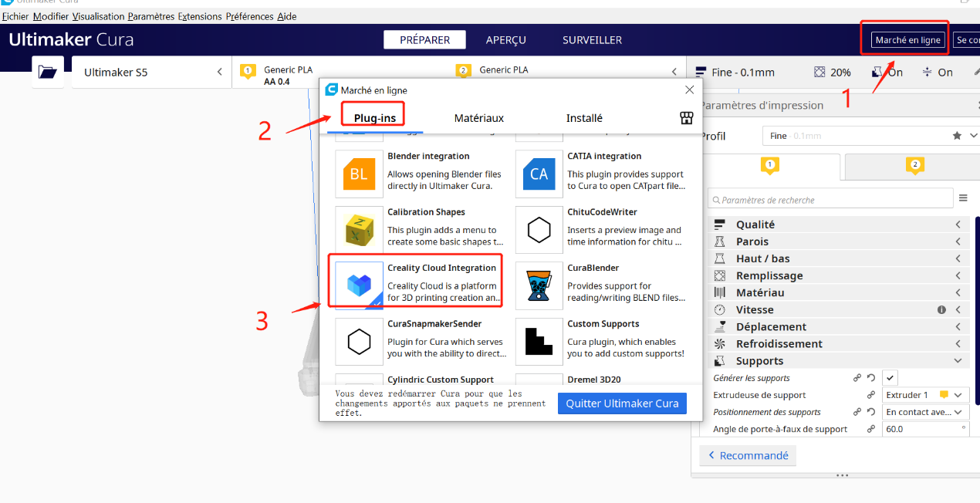Screen dimensions: 980x503
Task: Click the Calibration Shapes plugin icon
Action: pos(359,229)
